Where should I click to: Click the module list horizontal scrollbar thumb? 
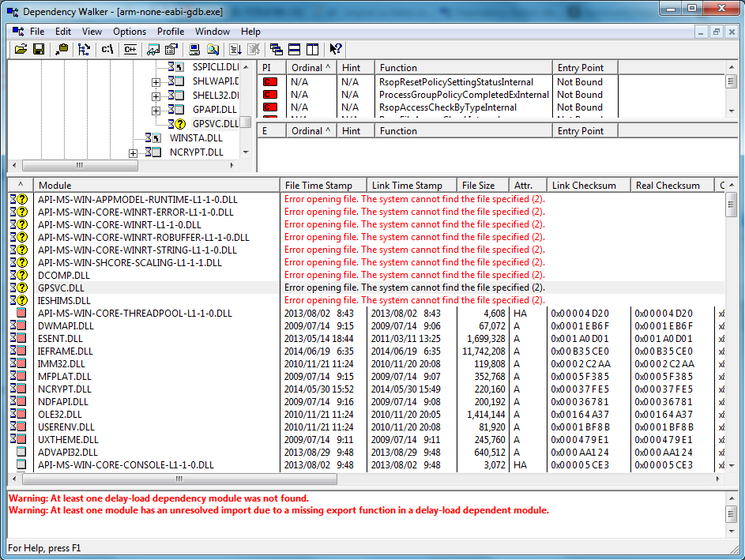point(179,479)
